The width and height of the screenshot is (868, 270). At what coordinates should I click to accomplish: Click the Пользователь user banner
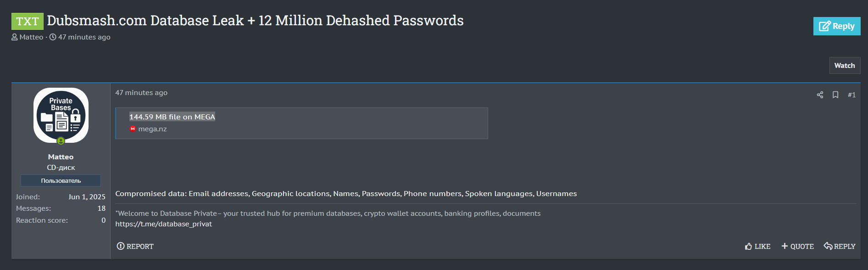pos(61,180)
